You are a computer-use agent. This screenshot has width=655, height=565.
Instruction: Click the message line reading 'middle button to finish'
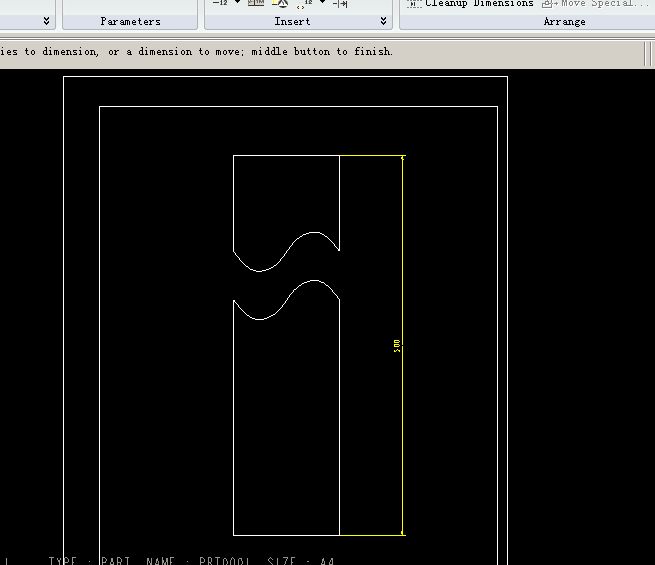322,51
